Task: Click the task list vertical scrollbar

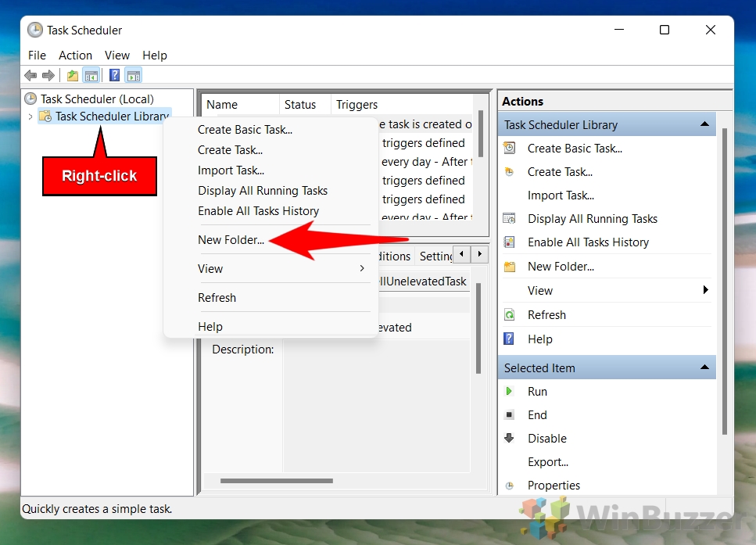Action: click(481, 133)
